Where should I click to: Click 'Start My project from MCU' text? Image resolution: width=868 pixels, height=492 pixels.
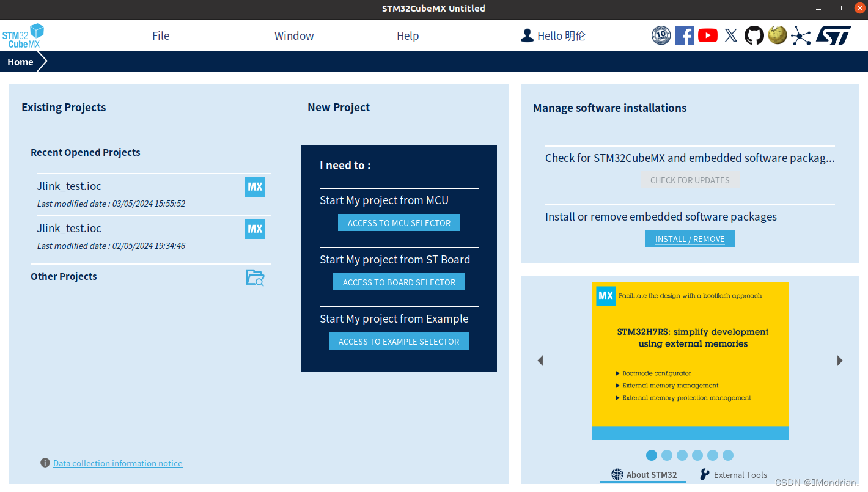pyautogui.click(x=384, y=200)
